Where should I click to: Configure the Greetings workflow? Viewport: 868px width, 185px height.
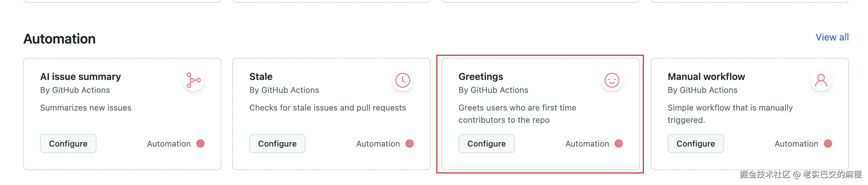tap(487, 144)
